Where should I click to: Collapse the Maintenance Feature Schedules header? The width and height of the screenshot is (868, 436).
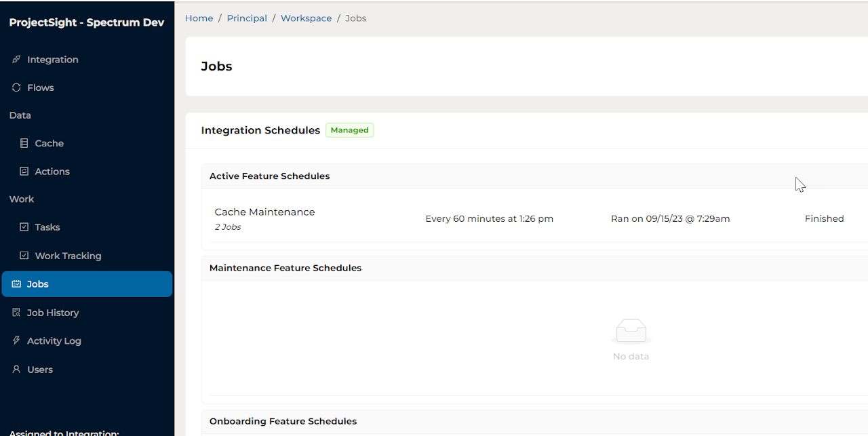pyautogui.click(x=534, y=268)
